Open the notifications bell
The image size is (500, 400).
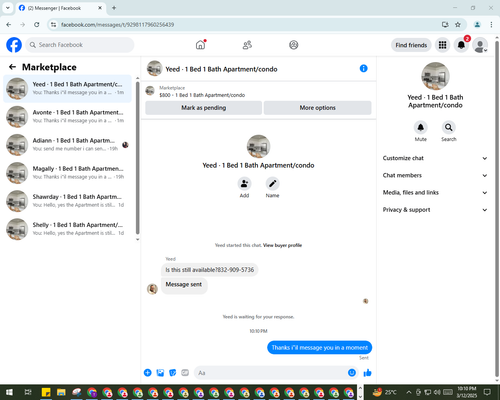click(461, 45)
